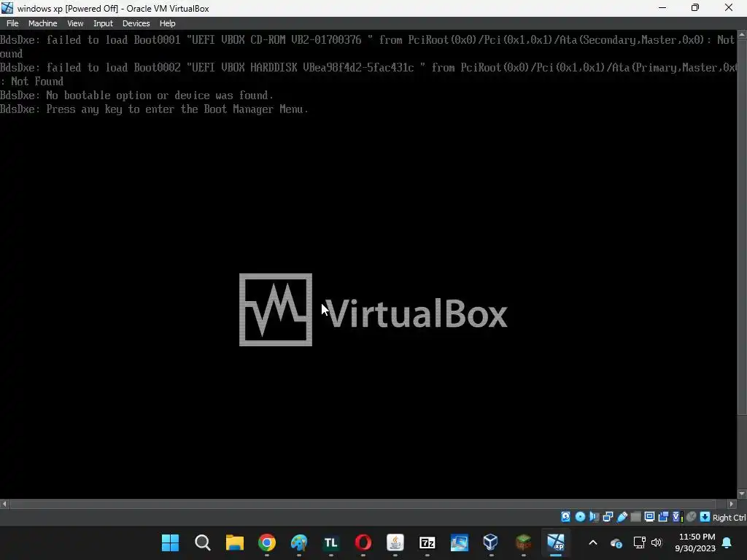Open Minecraft from the taskbar

pyautogui.click(x=523, y=542)
